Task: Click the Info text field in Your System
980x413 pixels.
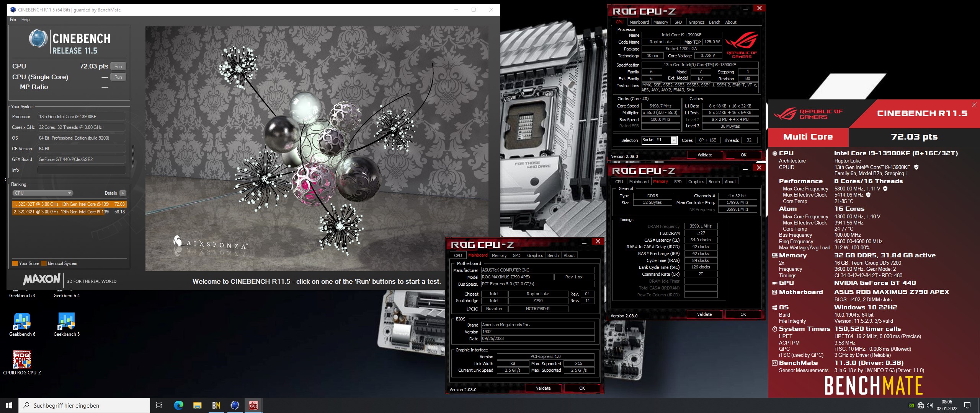Action: click(x=82, y=170)
